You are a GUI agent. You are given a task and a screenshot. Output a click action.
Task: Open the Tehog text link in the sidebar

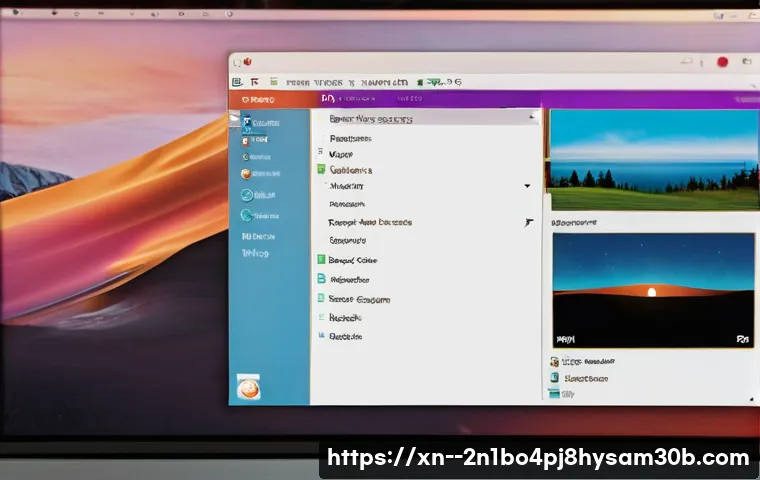coord(255,254)
